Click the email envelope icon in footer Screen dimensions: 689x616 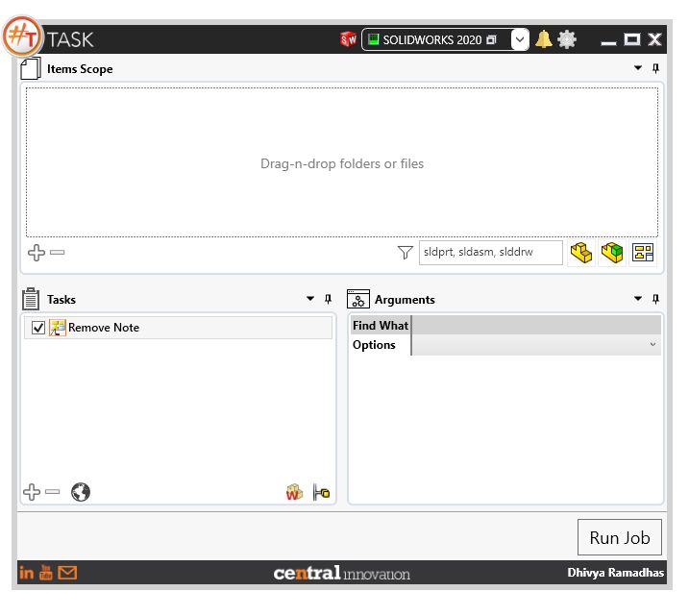coord(67,573)
